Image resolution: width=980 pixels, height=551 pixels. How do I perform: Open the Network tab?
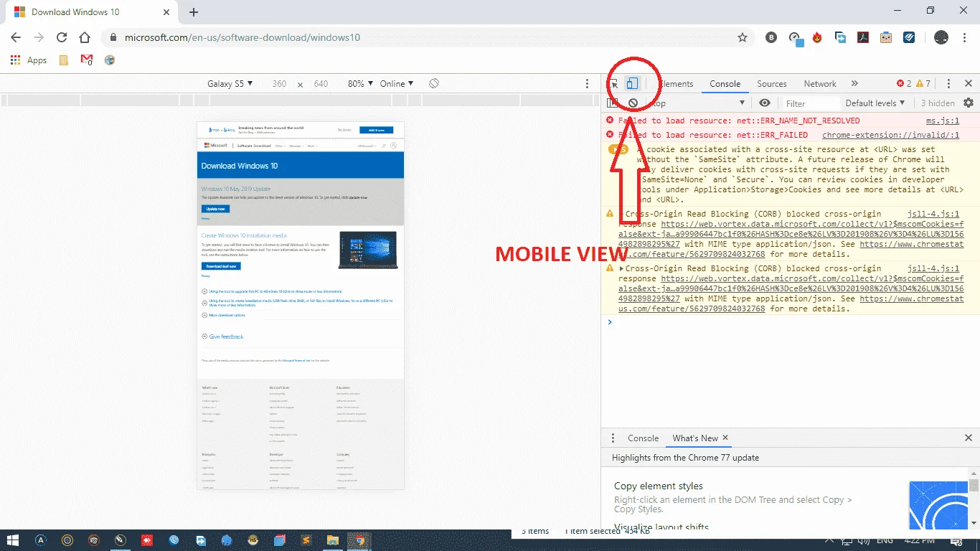[x=820, y=84]
